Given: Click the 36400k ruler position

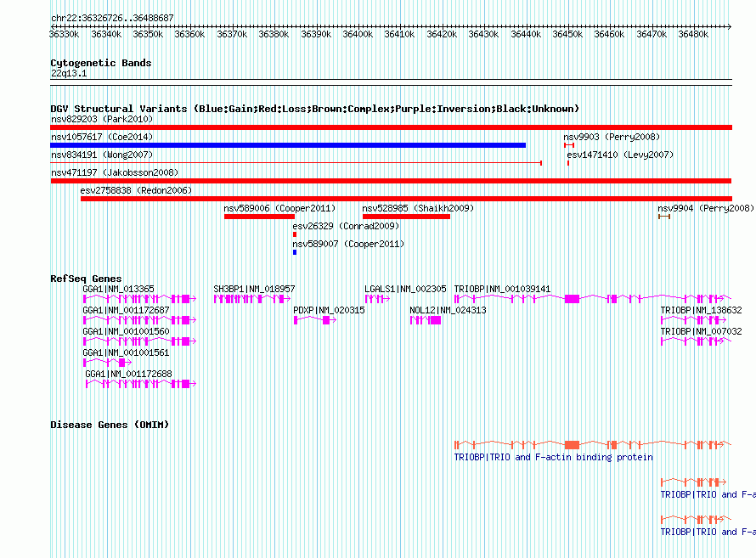Looking at the screenshot, I should click(x=358, y=34).
